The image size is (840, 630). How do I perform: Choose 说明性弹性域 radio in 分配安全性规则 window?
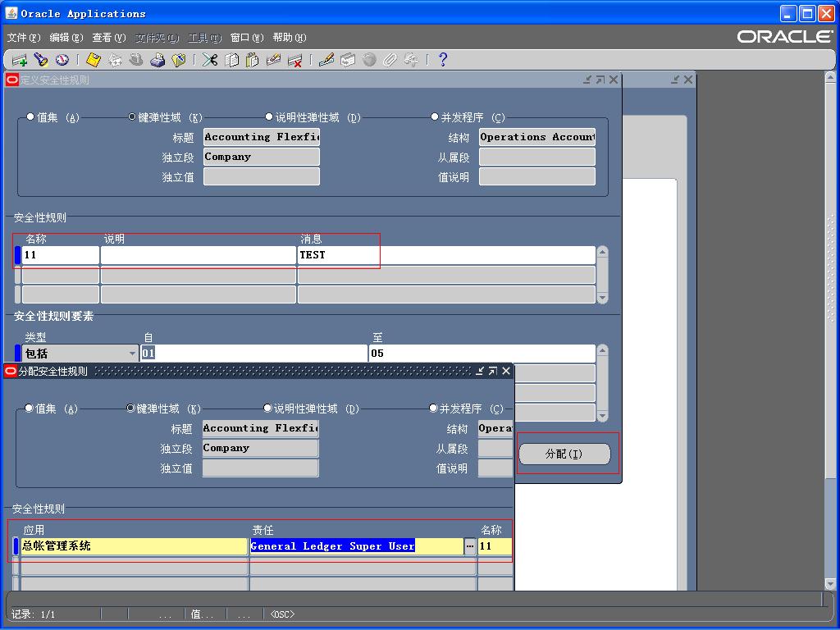267,409
